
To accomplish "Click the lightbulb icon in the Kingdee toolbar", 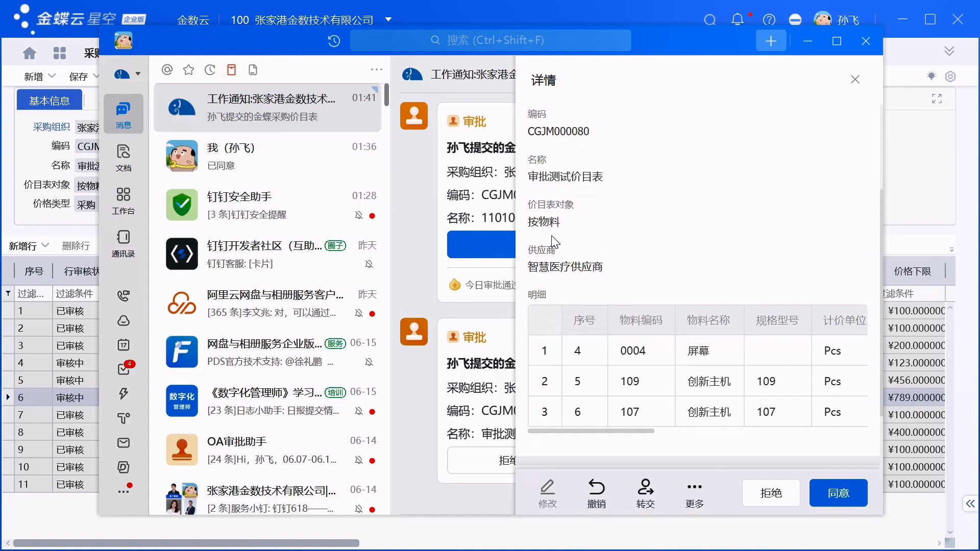I will (x=932, y=76).
